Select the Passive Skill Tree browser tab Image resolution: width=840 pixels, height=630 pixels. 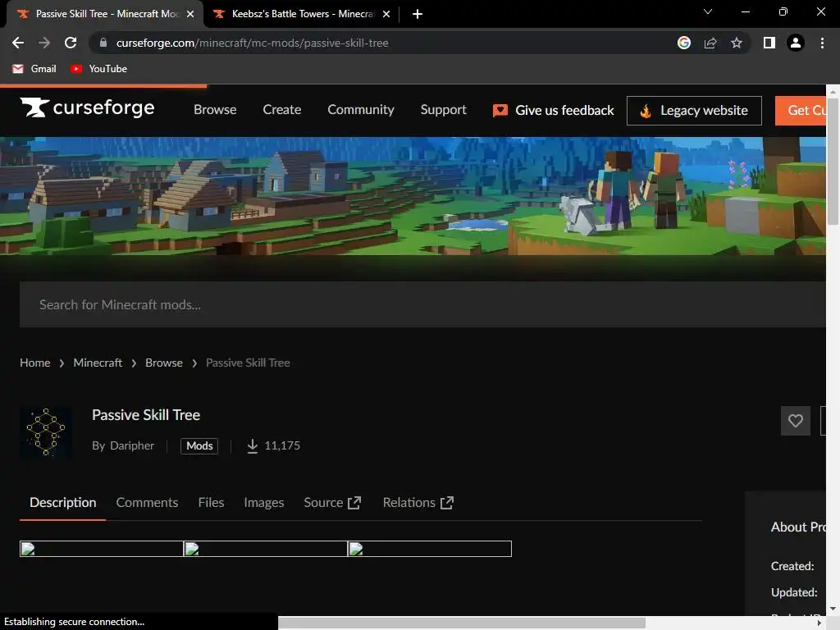coord(105,14)
